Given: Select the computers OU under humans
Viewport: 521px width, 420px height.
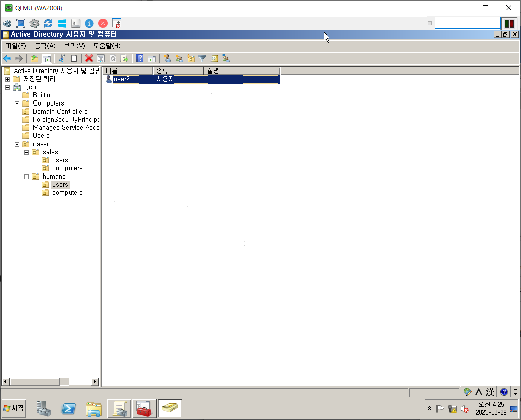Looking at the screenshot, I should [x=67, y=193].
